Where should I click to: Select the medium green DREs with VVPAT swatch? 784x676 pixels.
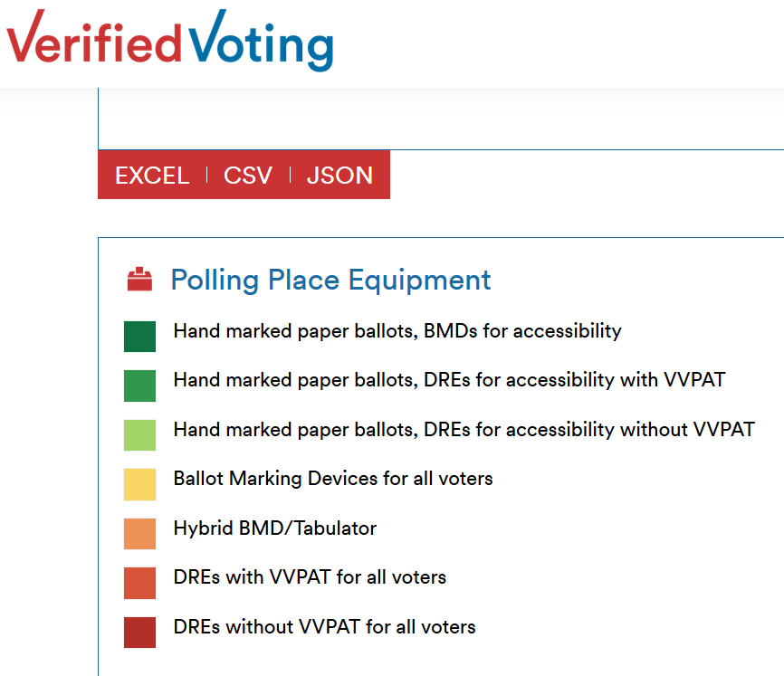[x=139, y=386]
